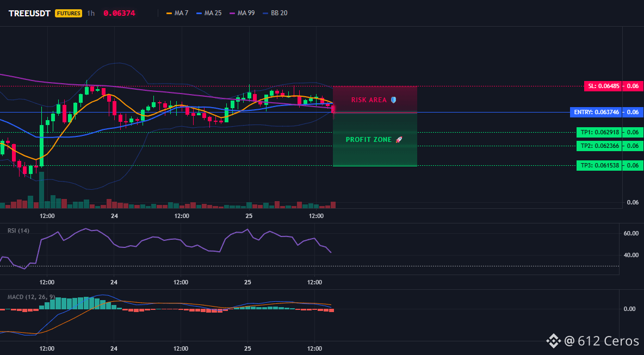Screen dimensions: 644x355
Task: Click the green PROFIT ZONE box
Action: 375,140
